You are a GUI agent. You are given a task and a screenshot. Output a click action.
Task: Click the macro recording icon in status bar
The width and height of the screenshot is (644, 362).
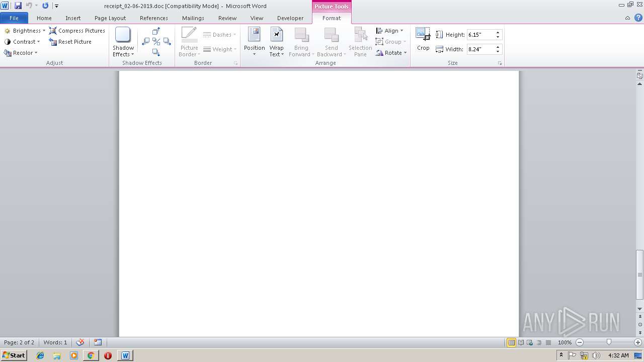pos(98,342)
